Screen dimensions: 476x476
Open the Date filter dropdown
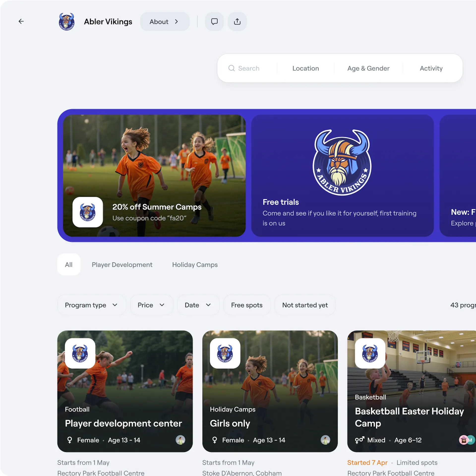point(198,305)
